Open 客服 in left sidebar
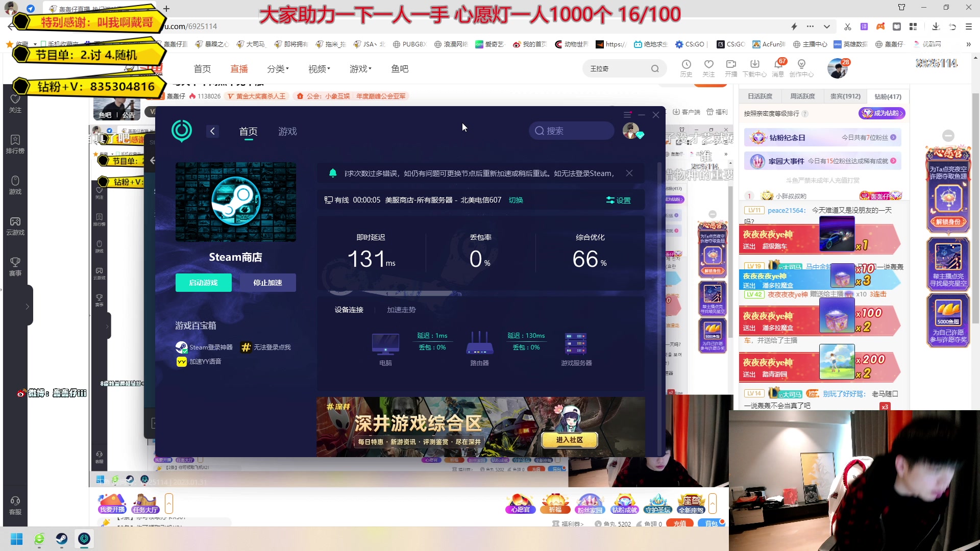This screenshot has height=551, width=980. coord(15,506)
